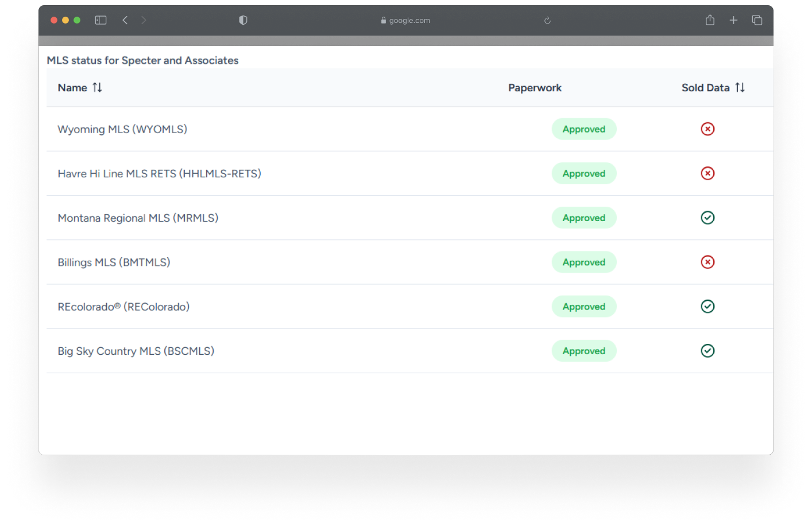Go forward with the right chevron
The width and height of the screenshot is (812, 527).
click(x=144, y=20)
